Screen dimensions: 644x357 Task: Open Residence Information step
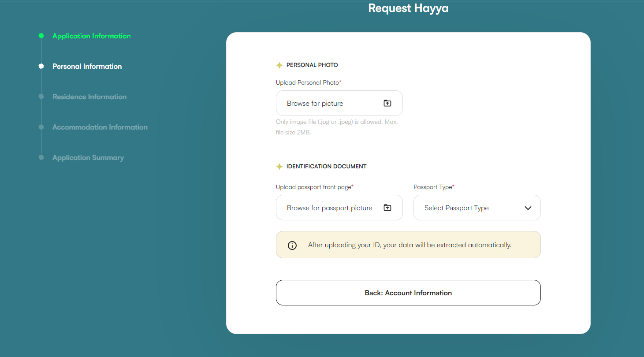pyautogui.click(x=89, y=97)
